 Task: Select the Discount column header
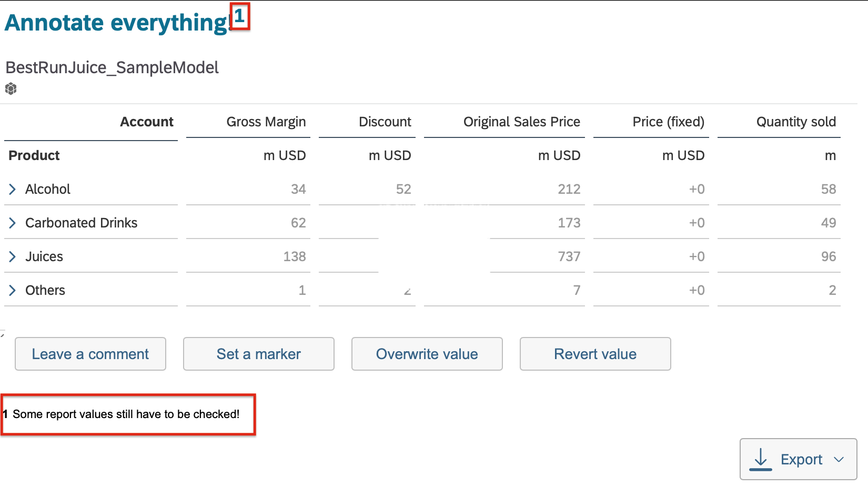(x=385, y=122)
